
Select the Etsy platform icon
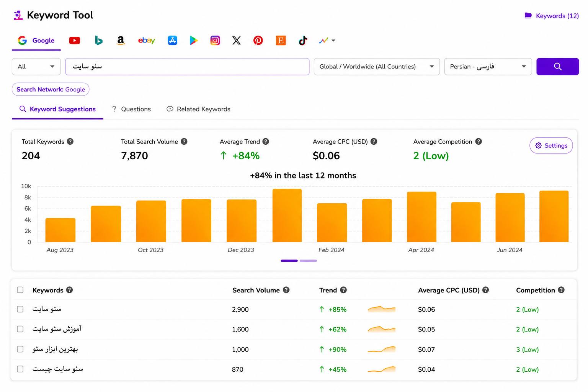(x=281, y=40)
